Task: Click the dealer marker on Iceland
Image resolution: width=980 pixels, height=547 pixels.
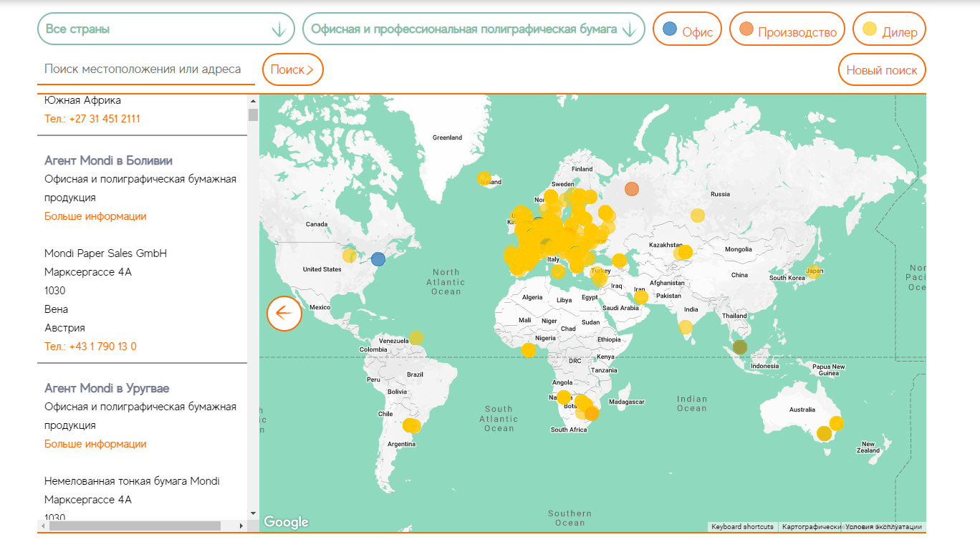Action: coord(484,178)
